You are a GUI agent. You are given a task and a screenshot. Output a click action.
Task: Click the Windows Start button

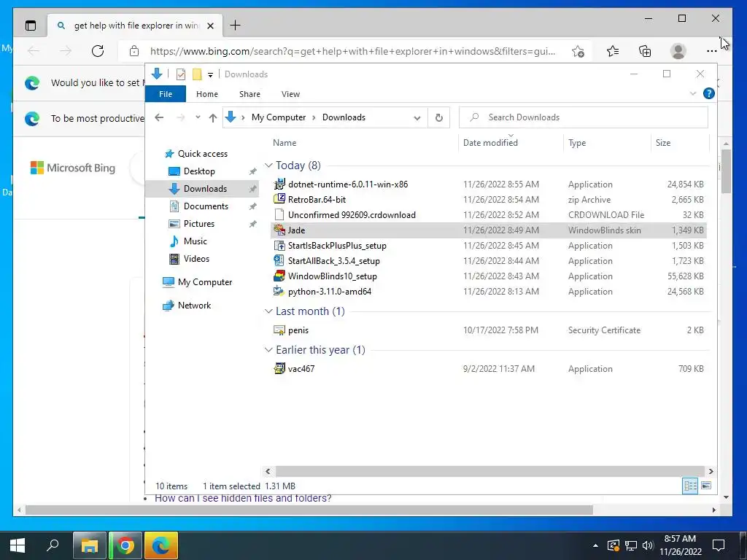(x=18, y=545)
